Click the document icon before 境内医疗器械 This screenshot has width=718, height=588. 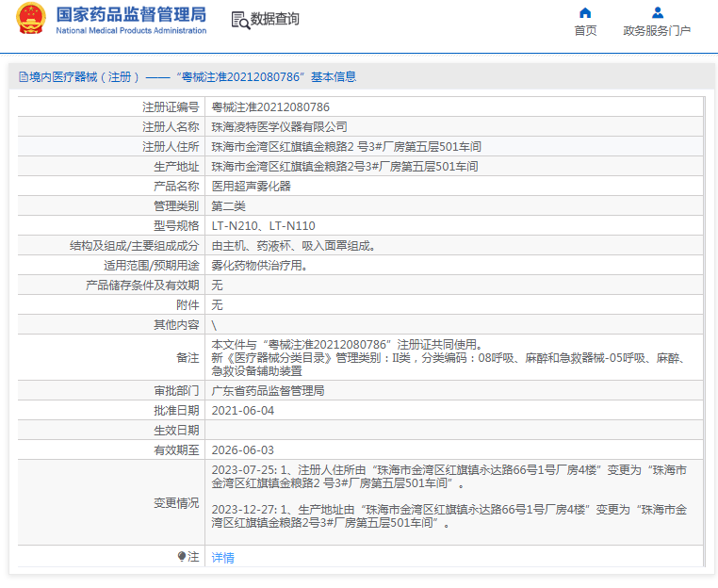(24, 77)
